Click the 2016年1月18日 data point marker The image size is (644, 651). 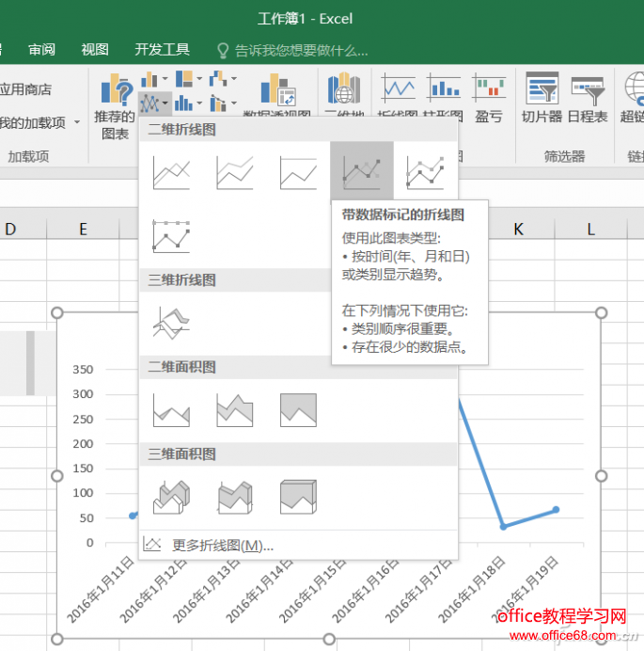pos(503,527)
